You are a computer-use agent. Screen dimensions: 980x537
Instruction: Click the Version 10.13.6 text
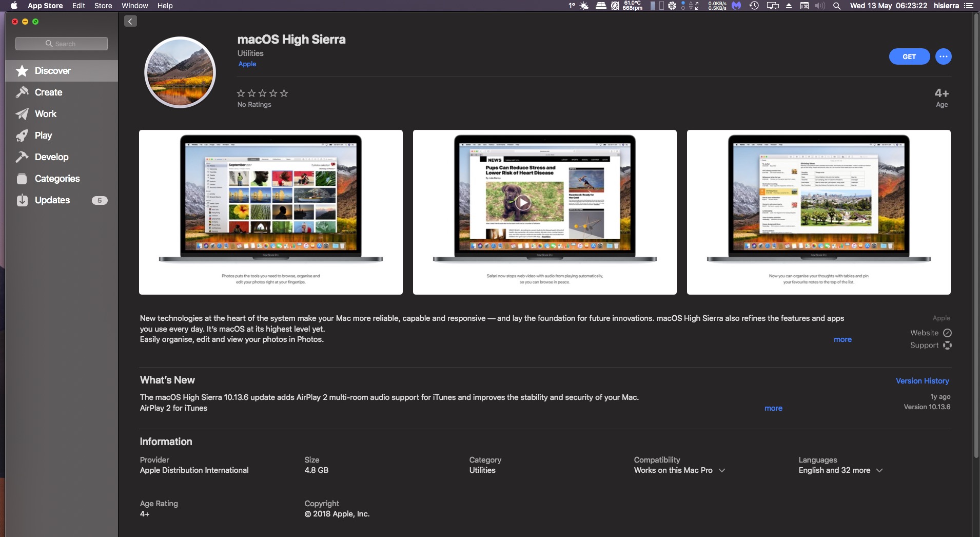point(927,407)
